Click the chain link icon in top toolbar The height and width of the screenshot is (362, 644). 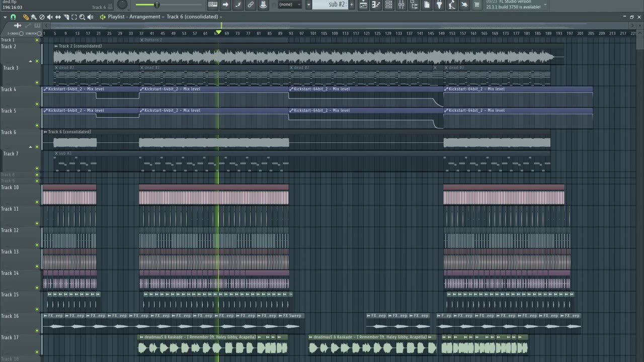tap(251, 5)
